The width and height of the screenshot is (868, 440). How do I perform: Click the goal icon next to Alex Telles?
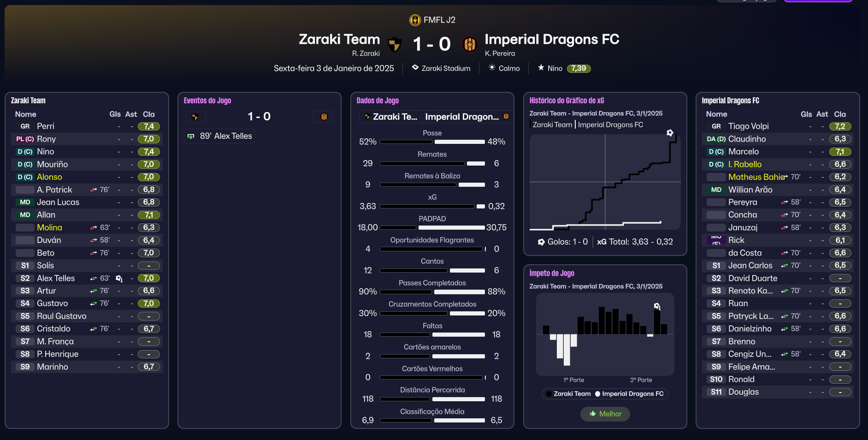(119, 279)
